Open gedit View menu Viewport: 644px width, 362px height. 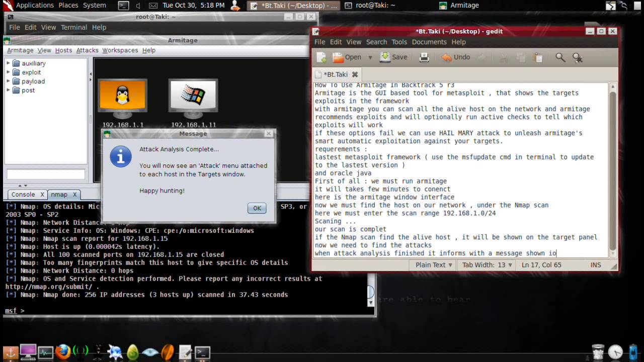pyautogui.click(x=354, y=42)
